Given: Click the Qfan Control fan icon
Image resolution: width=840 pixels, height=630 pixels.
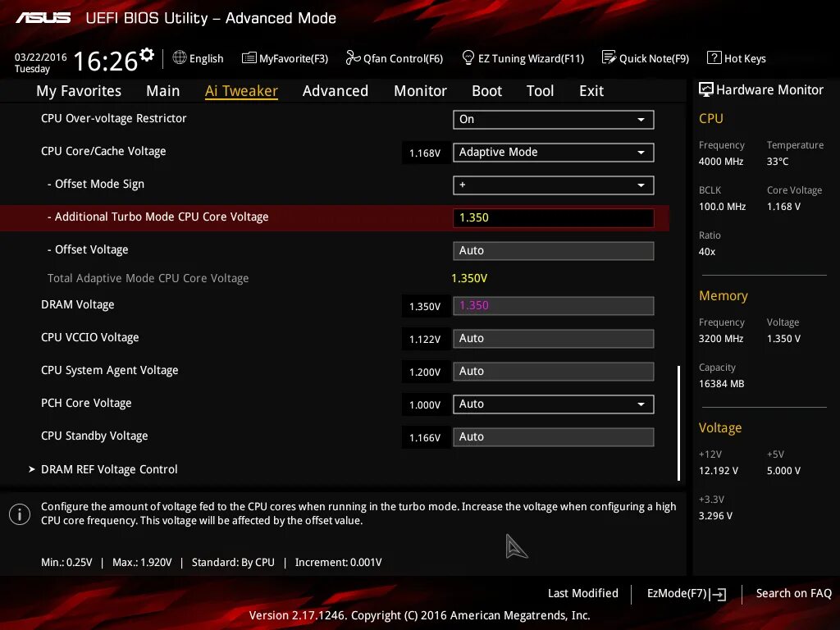Looking at the screenshot, I should pyautogui.click(x=353, y=57).
